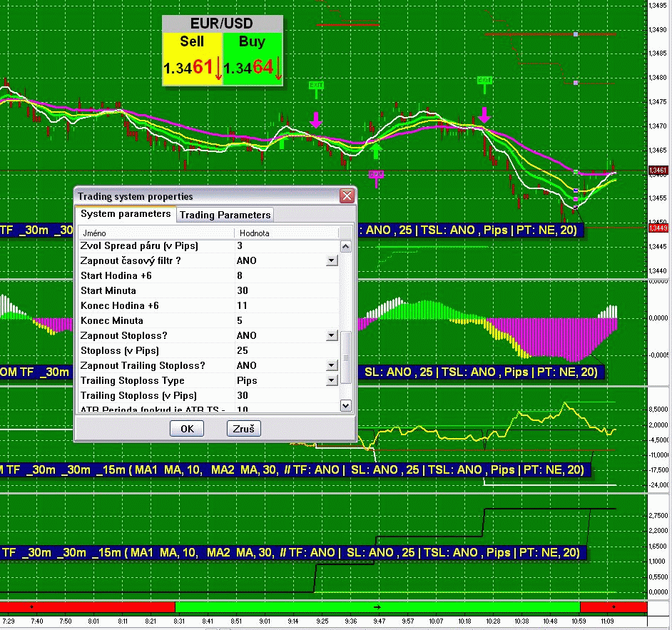Screen dimensions: 672x630
Task: Click the first magenta down-arrow sell signal
Action: (315, 121)
